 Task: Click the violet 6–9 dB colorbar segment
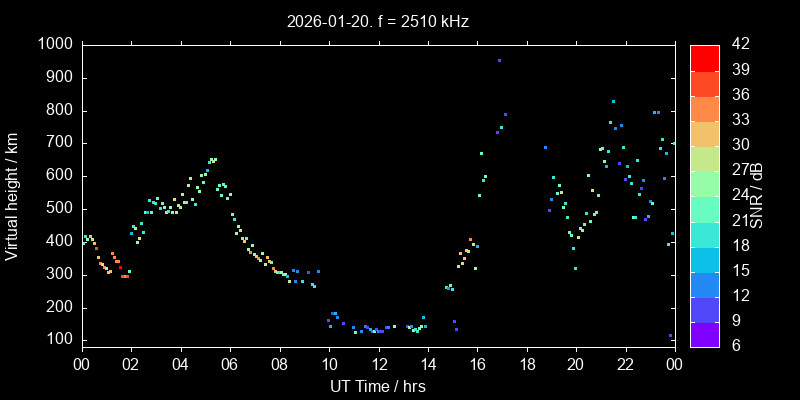[x=704, y=333]
